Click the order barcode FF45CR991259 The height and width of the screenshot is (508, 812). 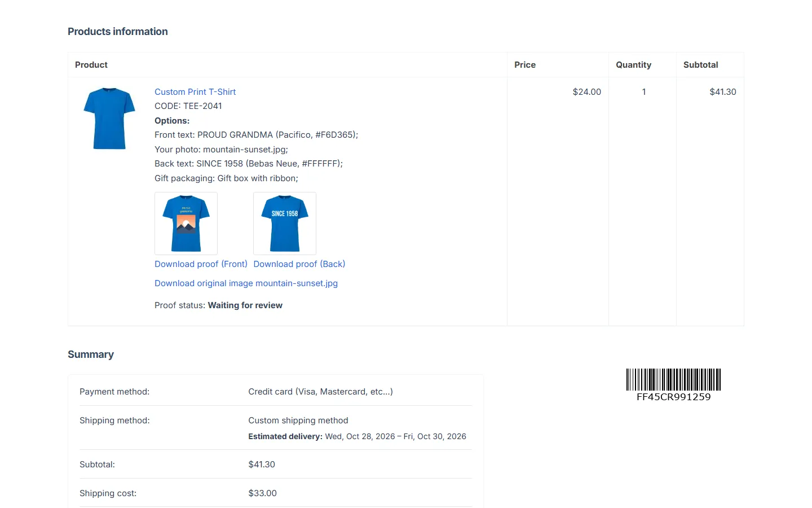click(x=673, y=385)
